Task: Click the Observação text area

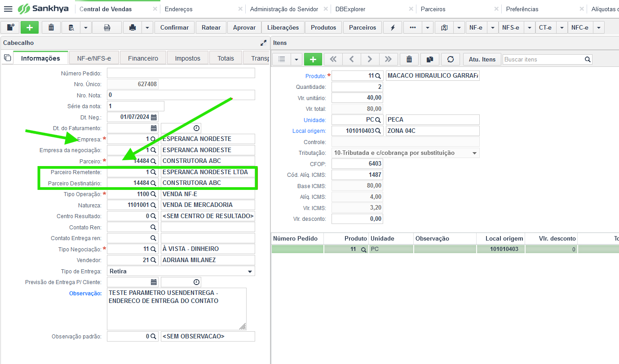Action: click(177, 309)
